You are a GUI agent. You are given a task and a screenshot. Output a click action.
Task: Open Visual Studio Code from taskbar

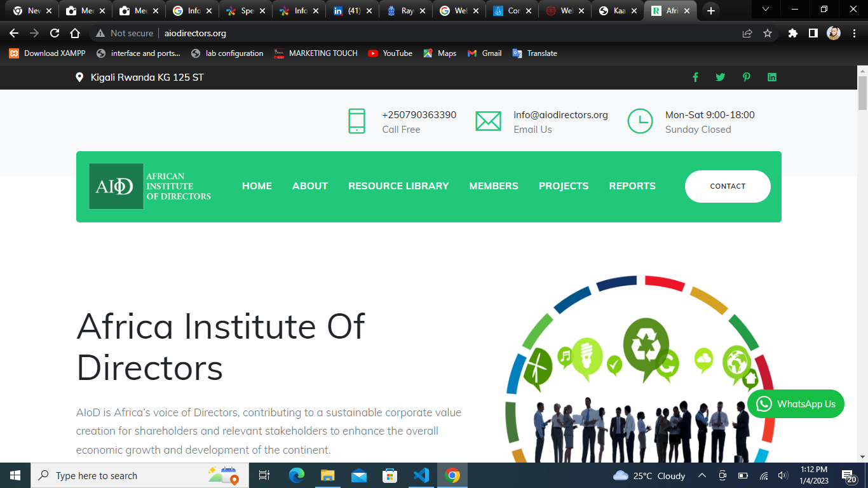point(421,475)
